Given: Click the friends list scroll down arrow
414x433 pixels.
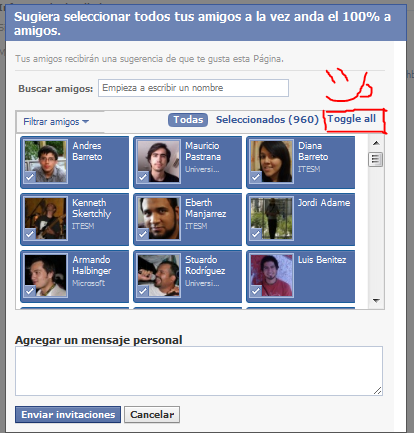Looking at the screenshot, I should pyautogui.click(x=376, y=301).
